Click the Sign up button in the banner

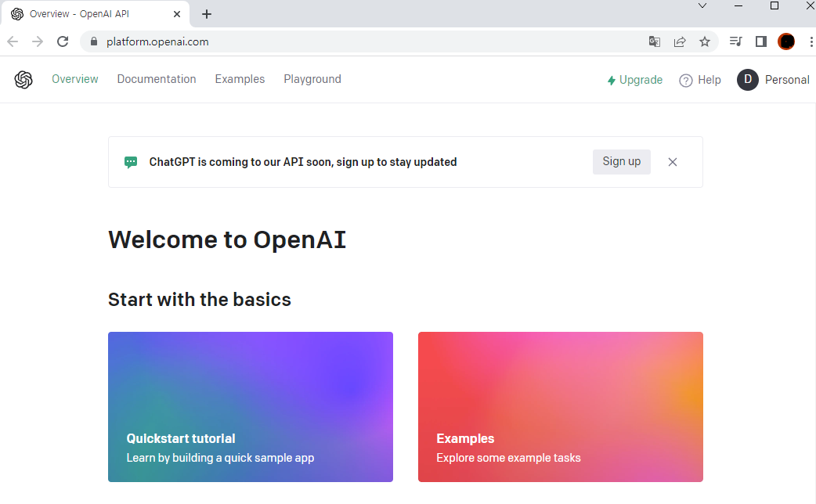click(621, 162)
